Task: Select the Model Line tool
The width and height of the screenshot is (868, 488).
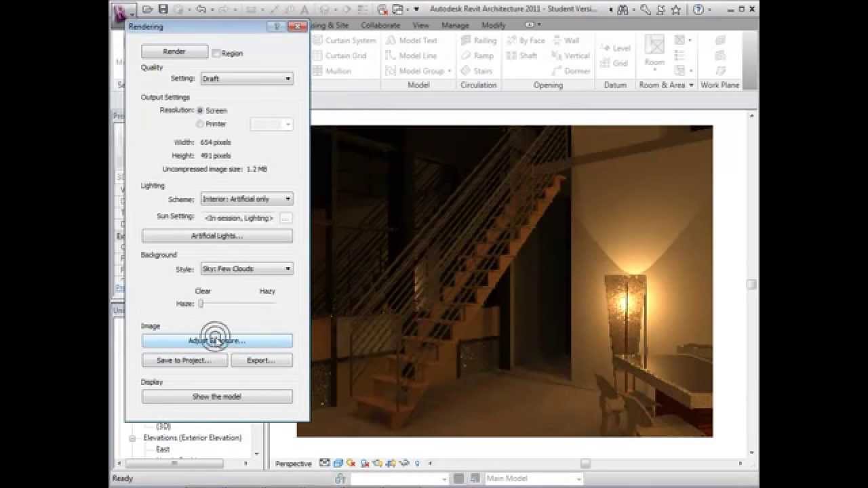Action: tap(412, 56)
